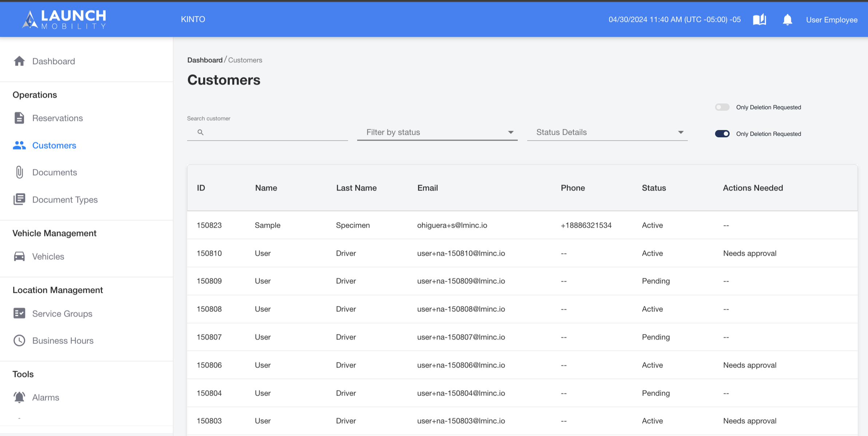The width and height of the screenshot is (868, 436).
Task: Open Business Hours in sidebar
Action: (x=63, y=341)
